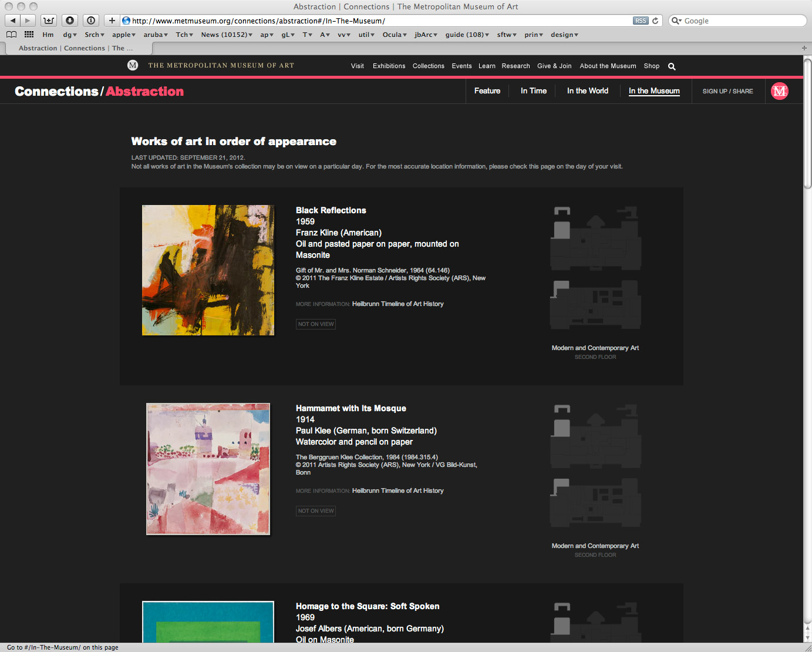Screen dimensions: 812x652
Task: Open the Top Sites grid icon
Action: [x=29, y=35]
